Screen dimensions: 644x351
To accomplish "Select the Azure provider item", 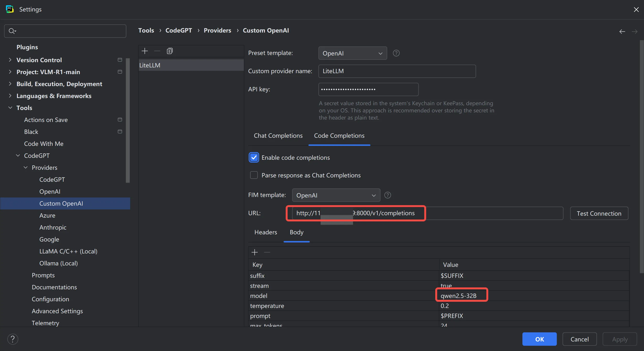I will (x=47, y=215).
